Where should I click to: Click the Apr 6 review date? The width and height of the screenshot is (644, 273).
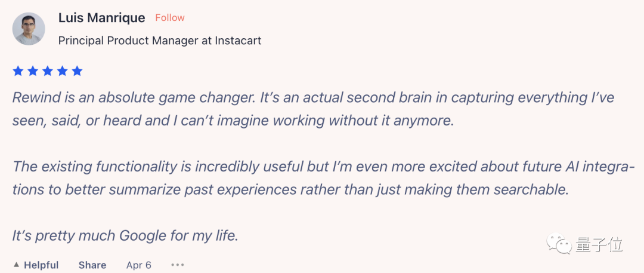pos(138,265)
